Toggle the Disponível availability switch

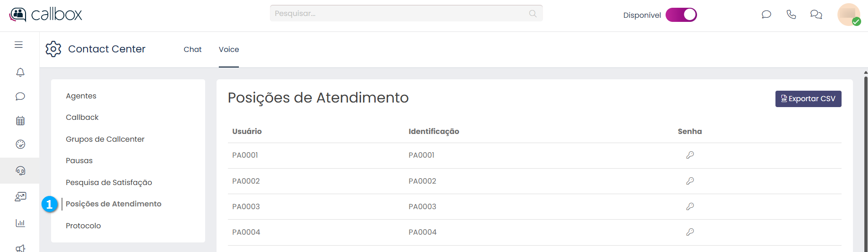pos(681,15)
